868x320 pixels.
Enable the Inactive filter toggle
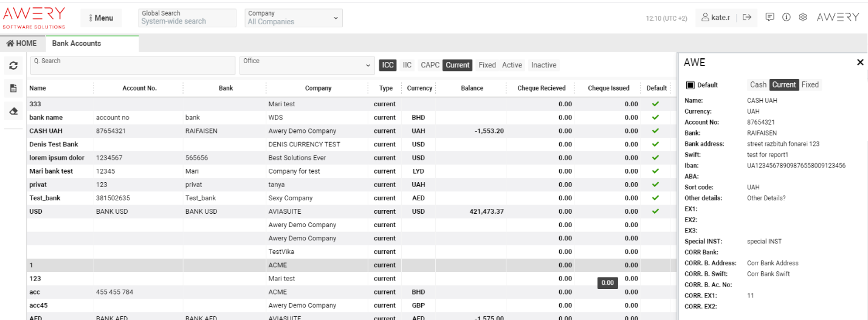pyautogui.click(x=543, y=65)
